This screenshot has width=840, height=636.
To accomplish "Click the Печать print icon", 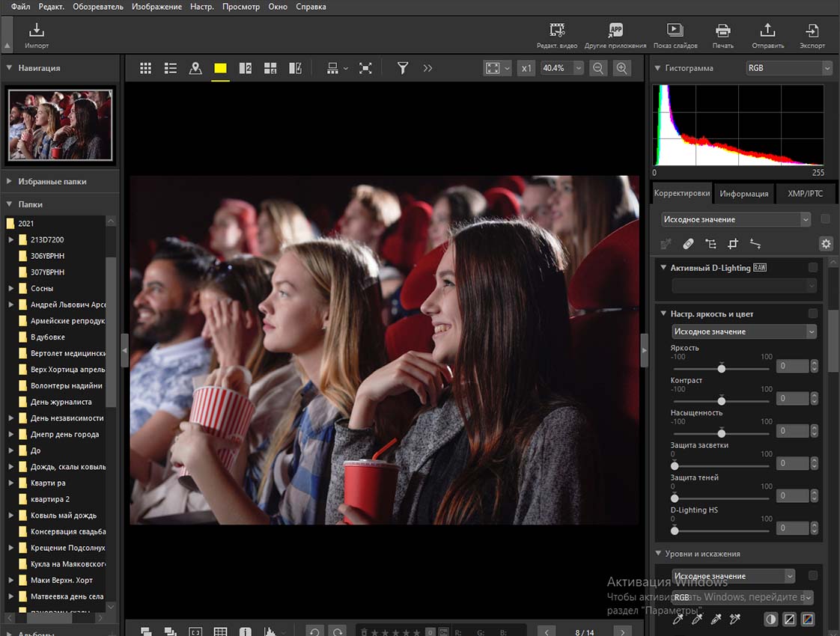I will 722,35.
